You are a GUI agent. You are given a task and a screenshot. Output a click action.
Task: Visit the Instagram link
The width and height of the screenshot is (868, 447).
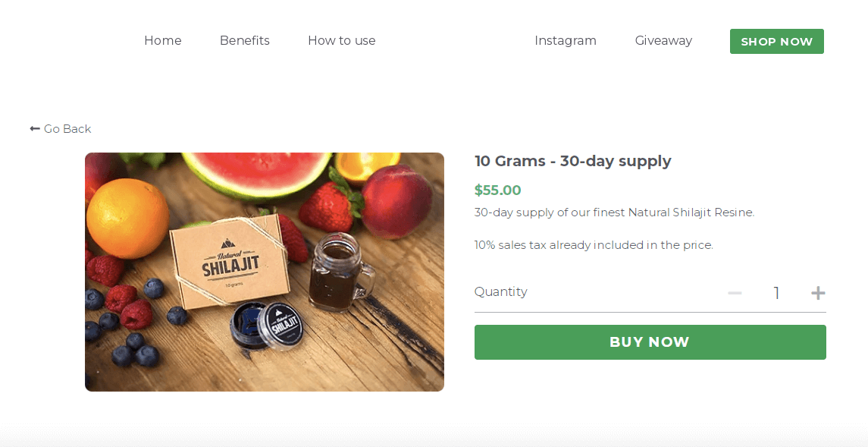(566, 41)
